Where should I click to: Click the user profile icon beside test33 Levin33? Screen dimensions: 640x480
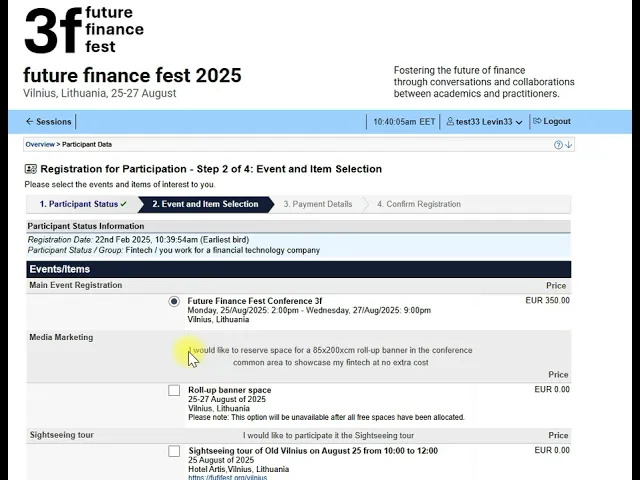[450, 122]
